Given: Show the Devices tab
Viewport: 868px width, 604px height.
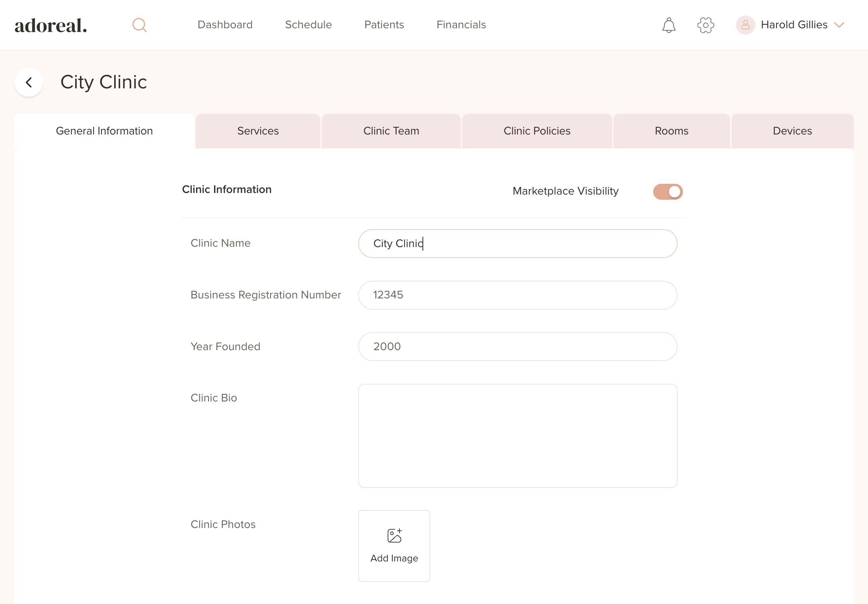Looking at the screenshot, I should (x=792, y=131).
